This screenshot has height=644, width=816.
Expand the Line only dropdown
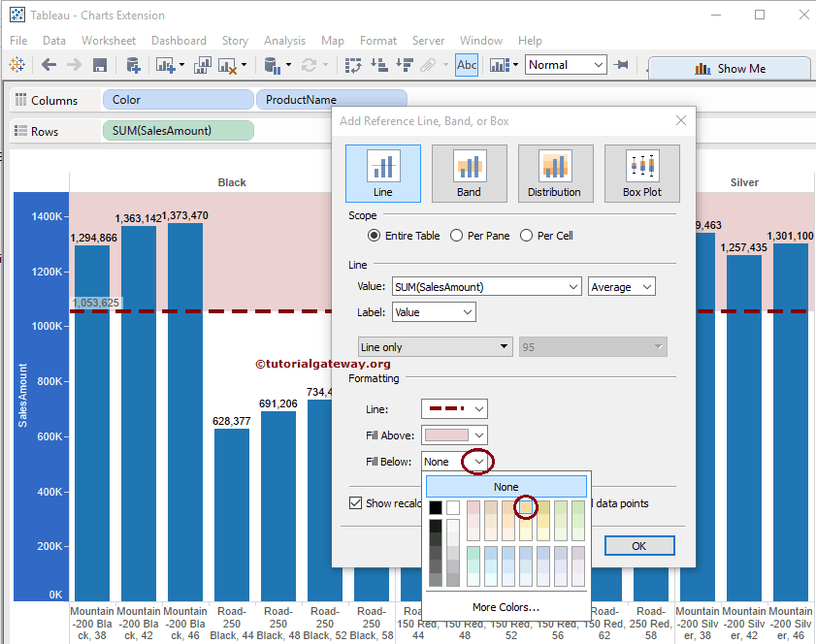tap(502, 345)
